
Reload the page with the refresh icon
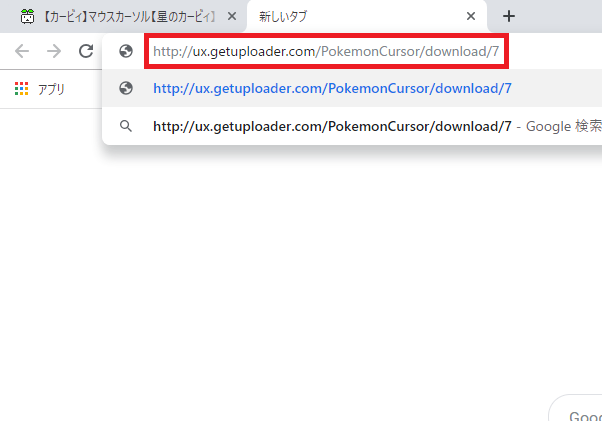(86, 51)
